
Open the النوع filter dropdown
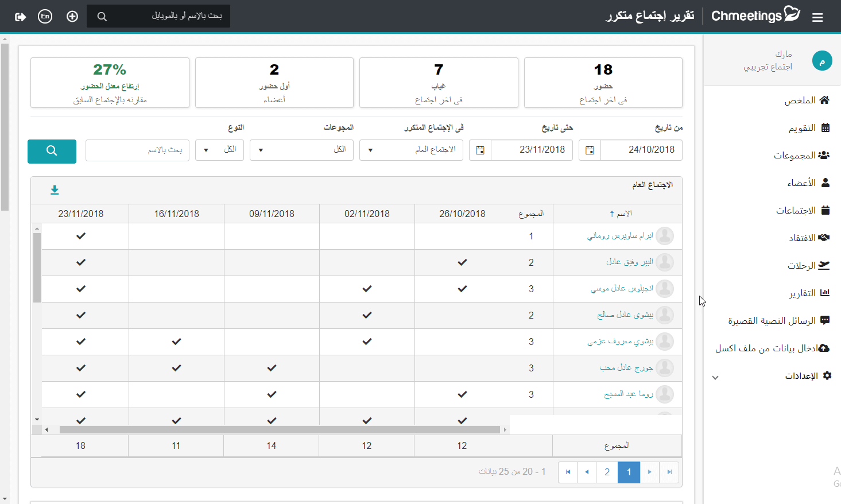coord(219,150)
